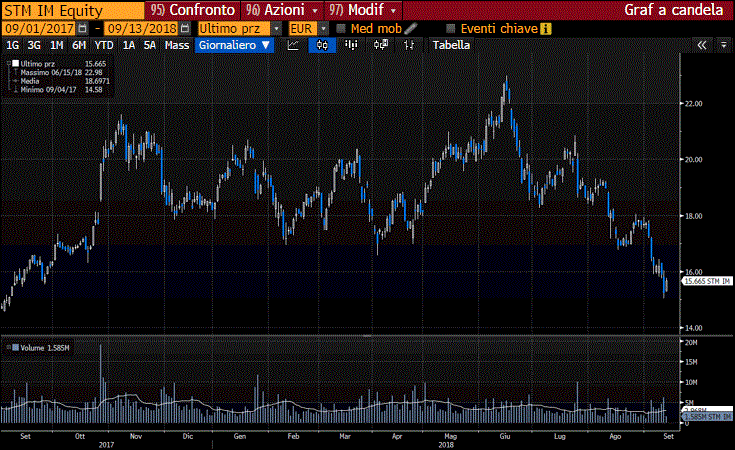This screenshot has height=450, width=735.
Task: Select the 1A range
Action: click(129, 45)
